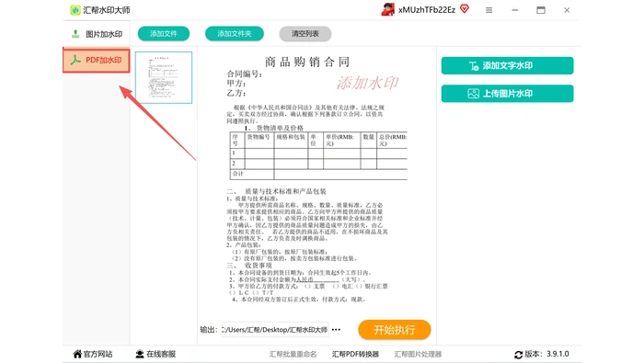Click the text icon on 添加文字水印 button
The image size is (644, 363).
click(474, 65)
